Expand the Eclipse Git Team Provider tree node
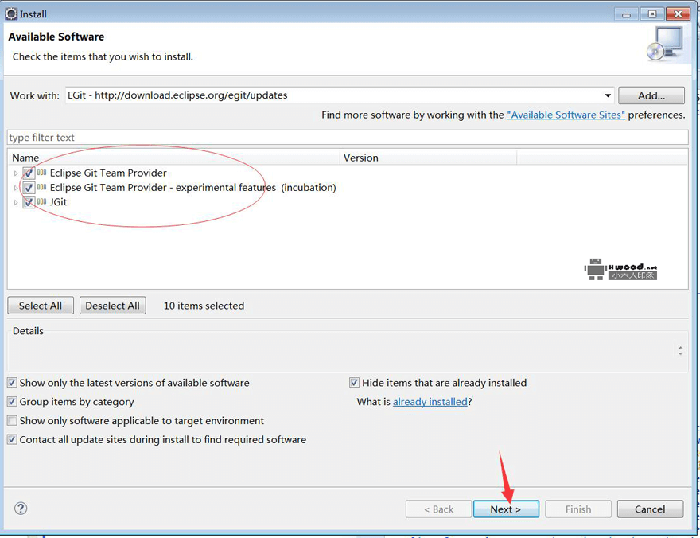This screenshot has height=538, width=700. point(16,173)
